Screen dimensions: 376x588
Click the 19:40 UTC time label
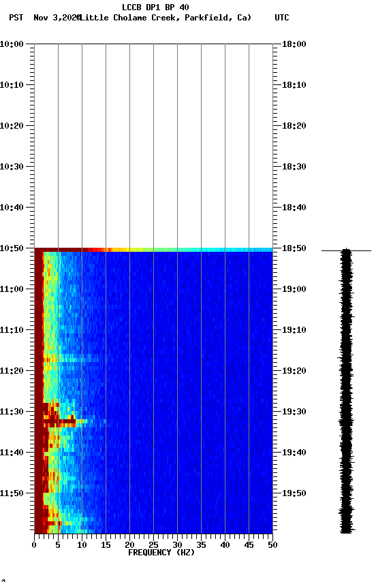pyautogui.click(x=294, y=453)
